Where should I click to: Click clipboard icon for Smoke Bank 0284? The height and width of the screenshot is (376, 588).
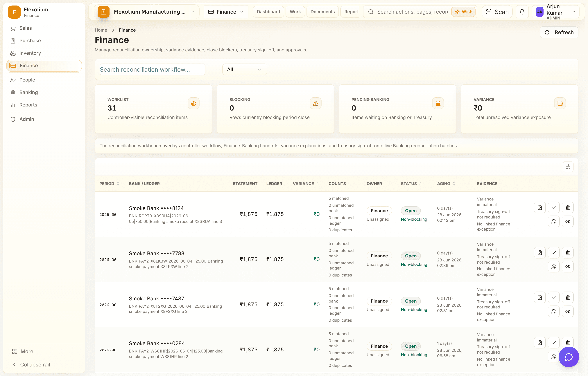pyautogui.click(x=540, y=343)
